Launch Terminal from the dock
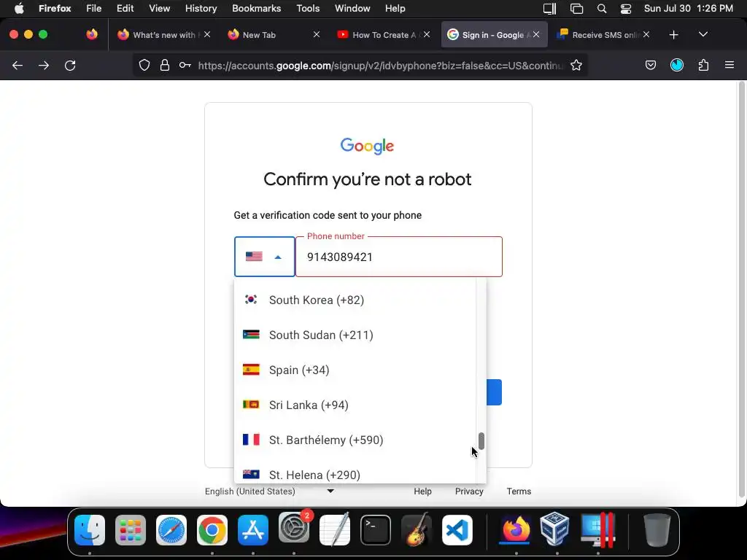 376,530
